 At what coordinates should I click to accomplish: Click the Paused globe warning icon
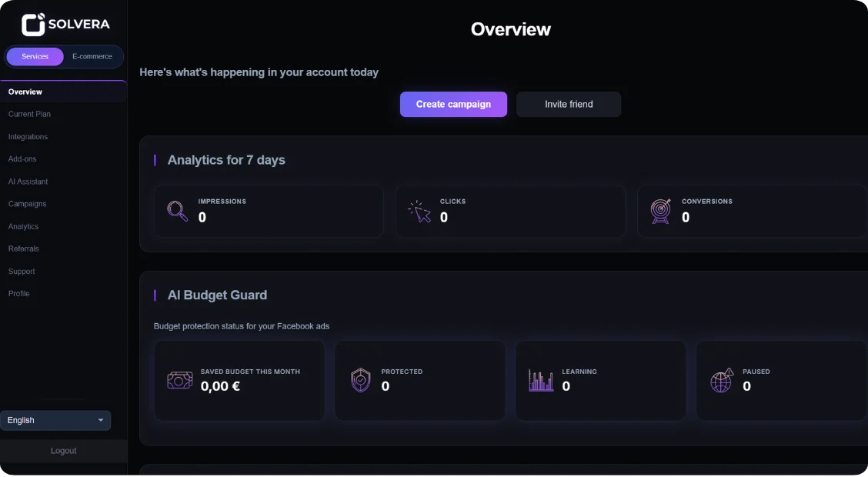point(722,380)
